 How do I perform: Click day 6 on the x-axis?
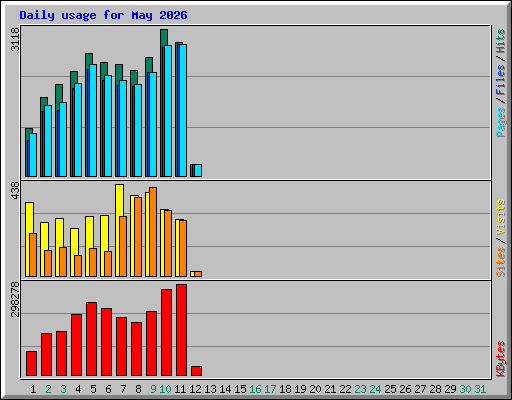(x=108, y=389)
